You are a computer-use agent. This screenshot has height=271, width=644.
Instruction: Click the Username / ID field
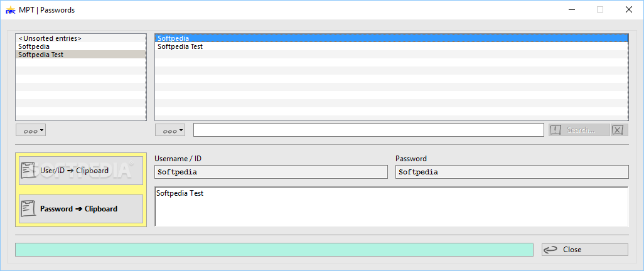[271, 172]
